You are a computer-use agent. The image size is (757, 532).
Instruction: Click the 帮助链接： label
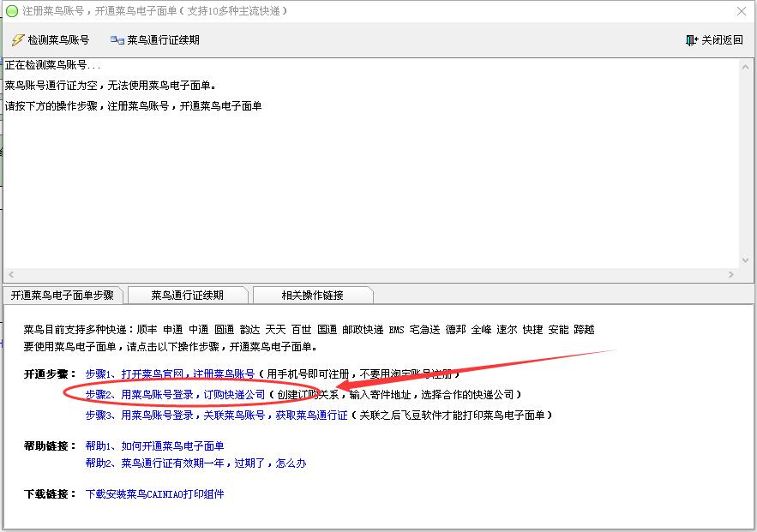tap(50, 445)
